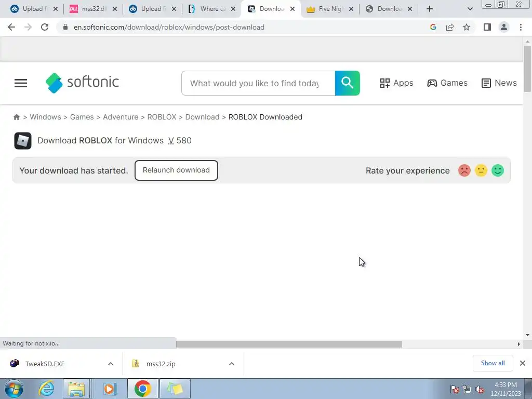Reload the page
Viewport: 532px width, 399px height.
coord(45,27)
